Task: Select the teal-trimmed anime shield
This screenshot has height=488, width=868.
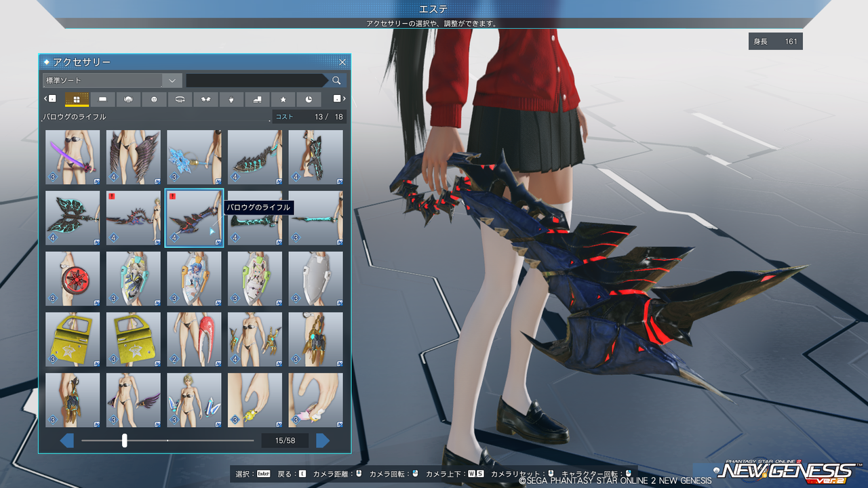Action: pos(134,279)
